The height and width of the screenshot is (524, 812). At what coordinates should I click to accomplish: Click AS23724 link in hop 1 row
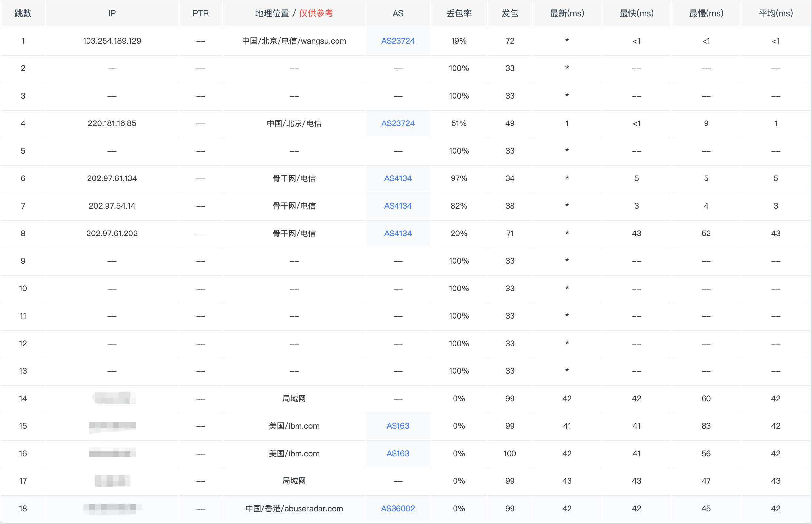(398, 41)
